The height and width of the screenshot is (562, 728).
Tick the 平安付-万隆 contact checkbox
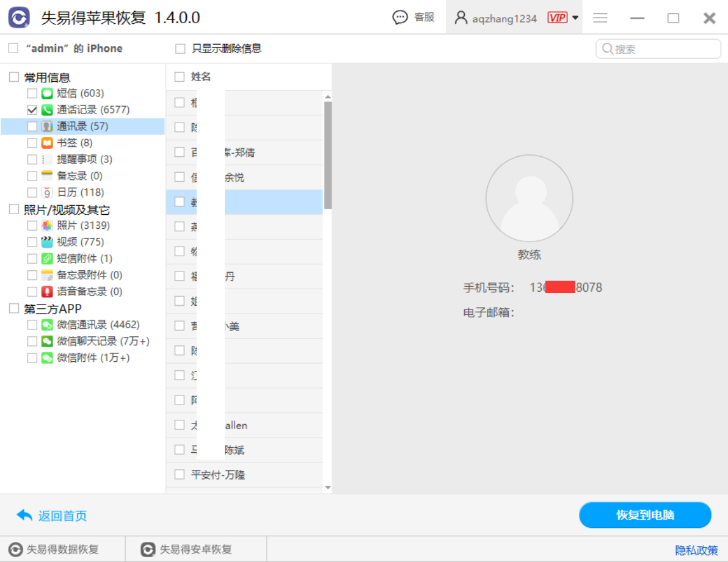pos(179,474)
